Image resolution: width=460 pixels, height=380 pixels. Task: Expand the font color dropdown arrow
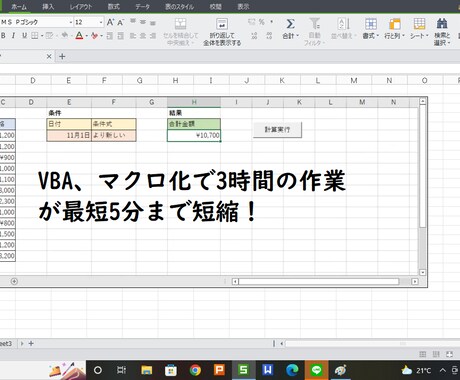87,36
